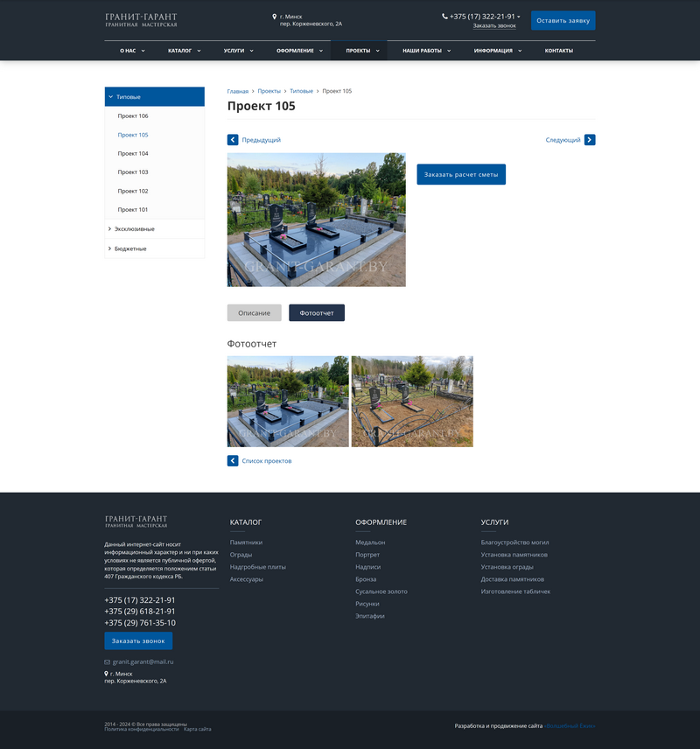
Task: Click the Оставить заявку button
Action: point(563,20)
